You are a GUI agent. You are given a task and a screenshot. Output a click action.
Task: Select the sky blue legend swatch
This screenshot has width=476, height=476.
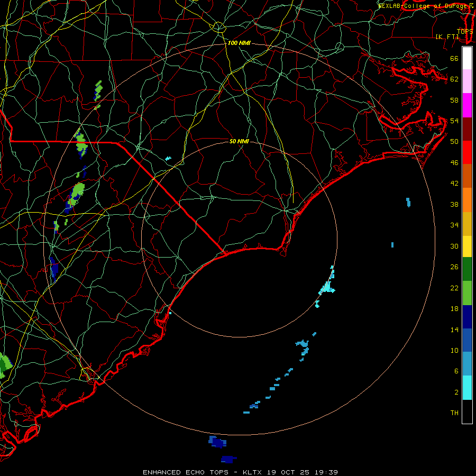pos(467,364)
